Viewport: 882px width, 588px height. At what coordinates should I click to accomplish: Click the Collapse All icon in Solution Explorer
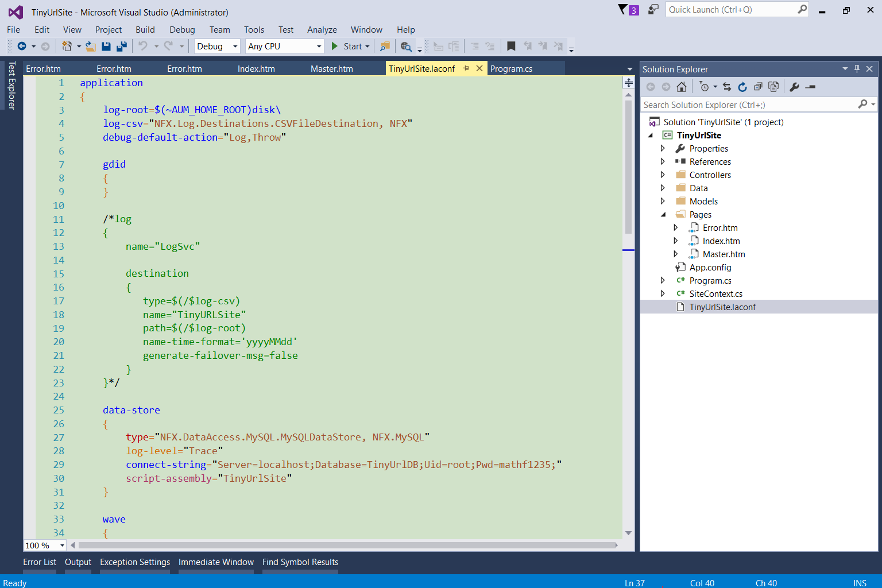(x=758, y=87)
